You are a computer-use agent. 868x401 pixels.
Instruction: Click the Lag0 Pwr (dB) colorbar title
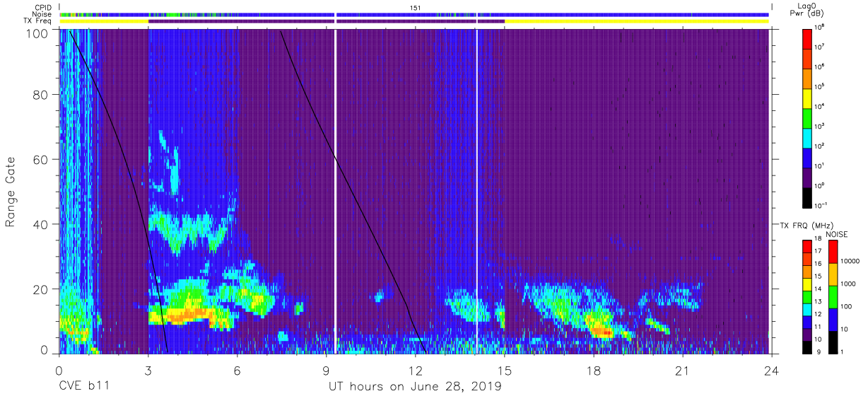[809, 9]
